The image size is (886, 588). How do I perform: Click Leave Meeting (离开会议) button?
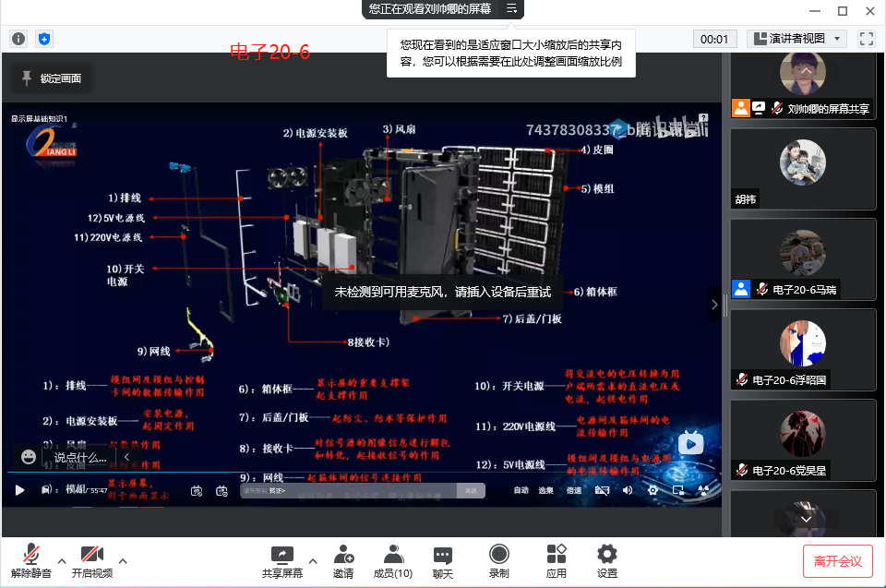[x=837, y=561]
